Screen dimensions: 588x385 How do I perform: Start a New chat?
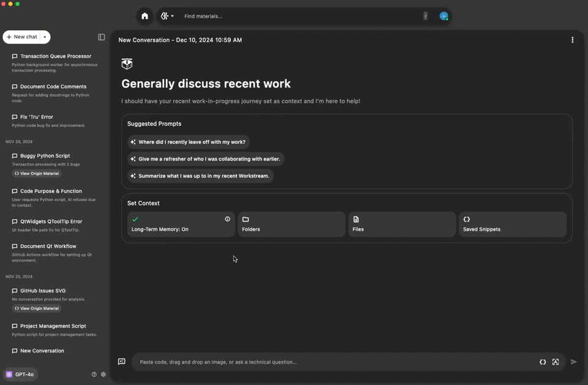click(22, 37)
